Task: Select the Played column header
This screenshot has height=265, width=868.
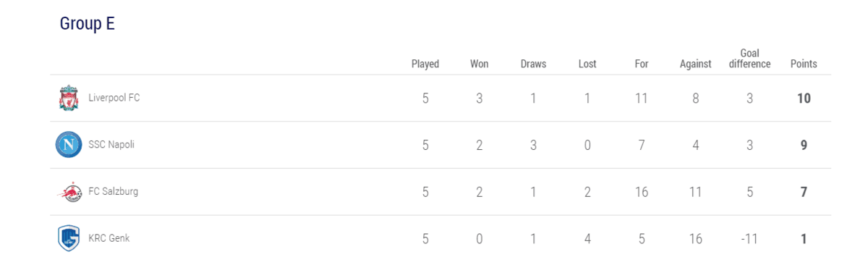Action: [425, 64]
